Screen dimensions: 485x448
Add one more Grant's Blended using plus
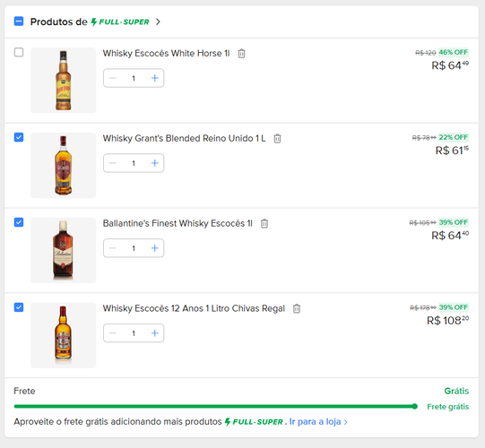[155, 163]
